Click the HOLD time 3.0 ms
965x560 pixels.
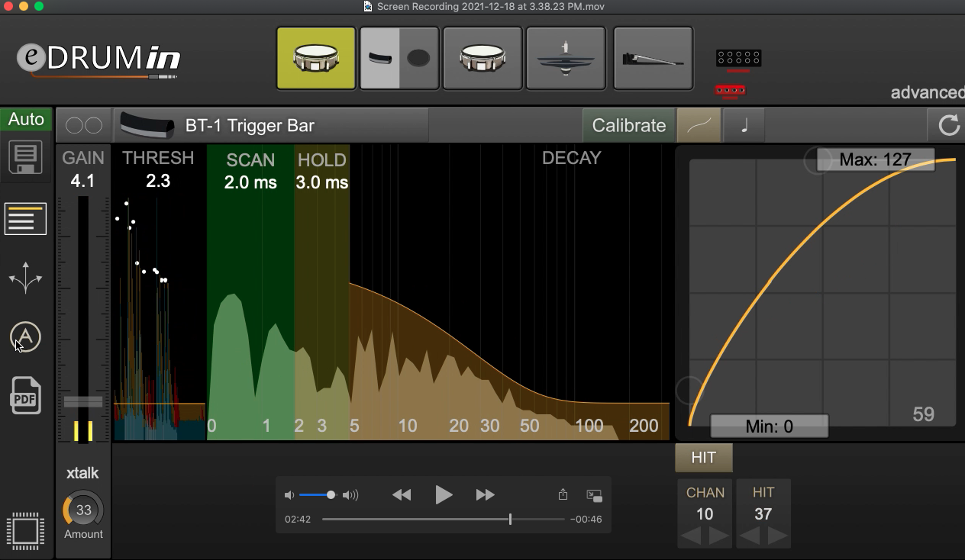pos(321,183)
